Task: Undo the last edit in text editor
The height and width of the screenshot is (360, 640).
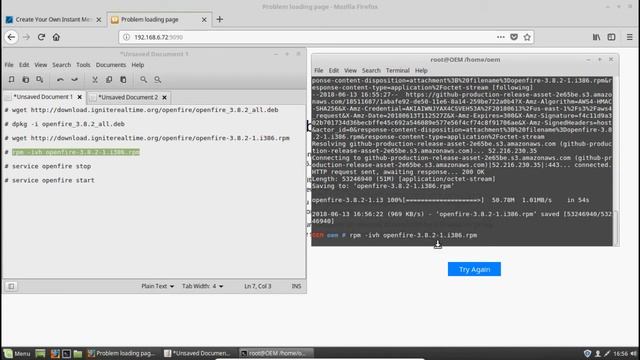Action: point(60,80)
